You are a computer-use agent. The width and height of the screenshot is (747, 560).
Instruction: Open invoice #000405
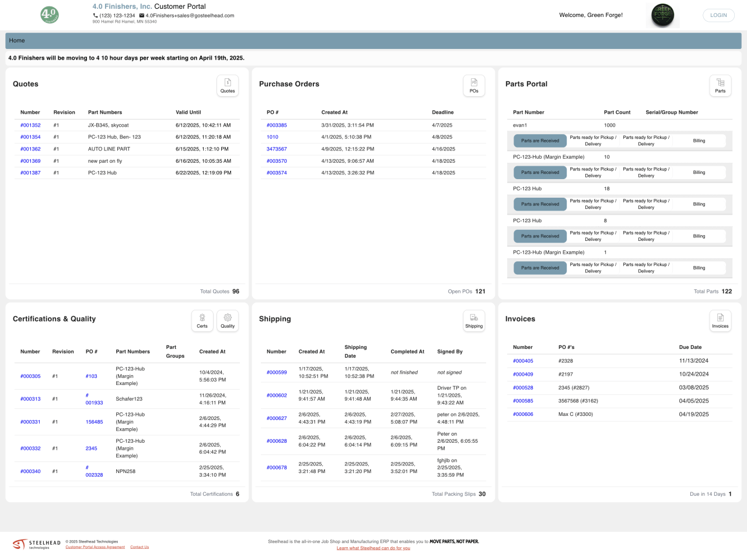coord(523,361)
